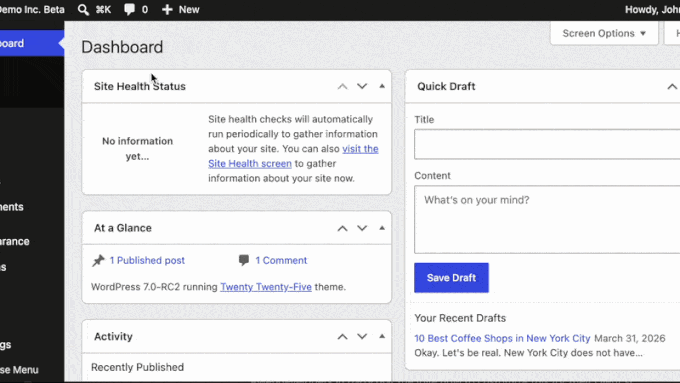This screenshot has height=383, width=680.
Task: Collapse the Activity panel
Action: click(382, 337)
